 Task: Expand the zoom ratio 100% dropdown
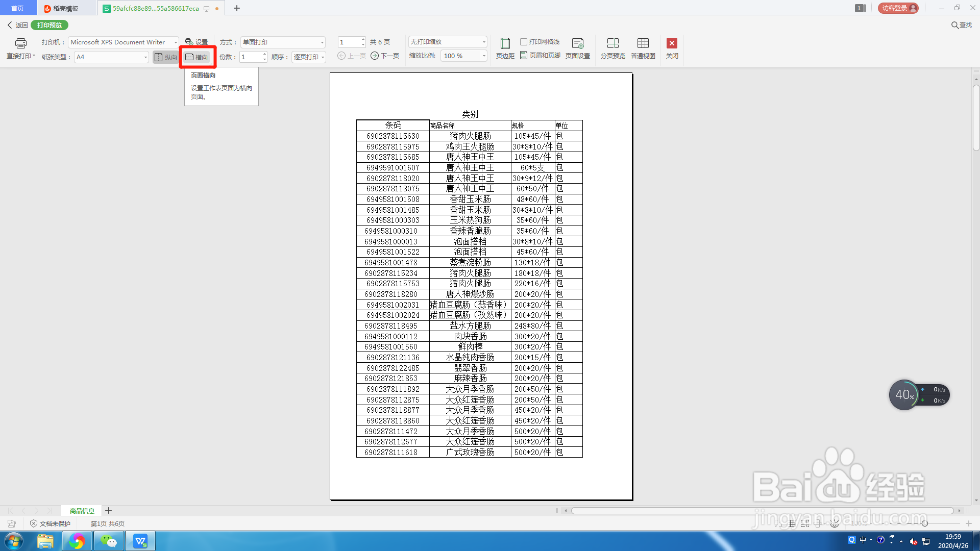coord(483,56)
